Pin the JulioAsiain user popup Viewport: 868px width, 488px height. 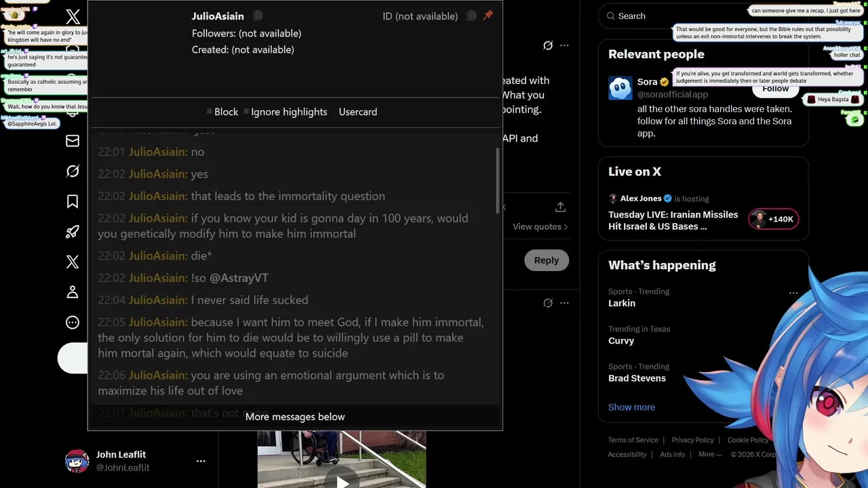pyautogui.click(x=488, y=16)
